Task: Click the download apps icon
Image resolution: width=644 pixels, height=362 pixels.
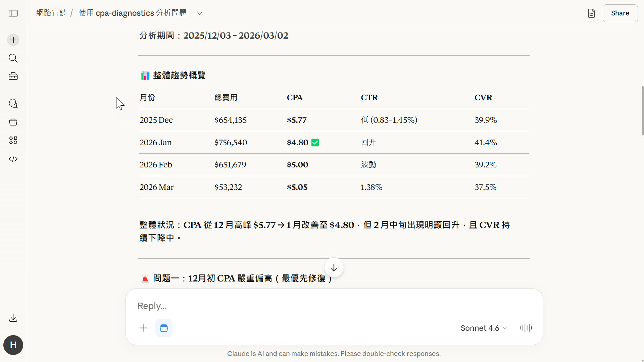Action: 13,318
